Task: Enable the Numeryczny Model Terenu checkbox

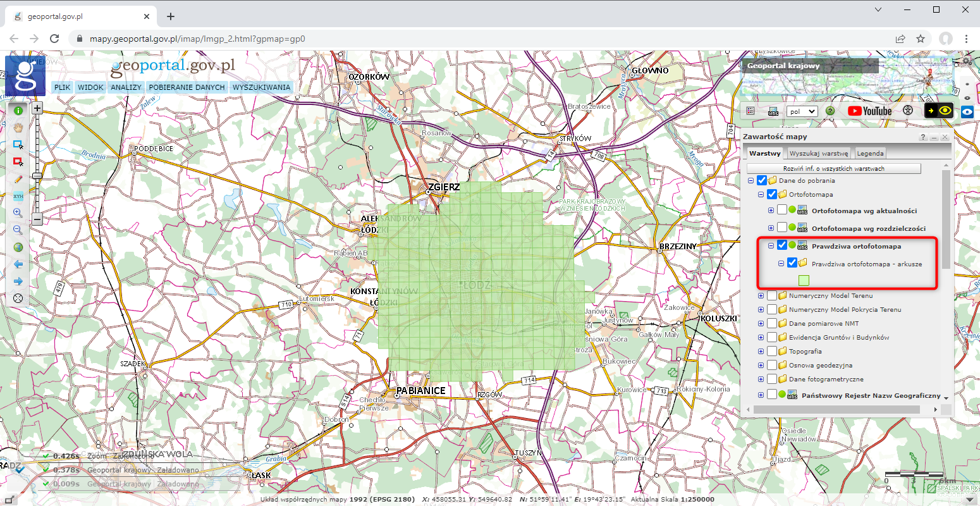Action: click(x=772, y=295)
